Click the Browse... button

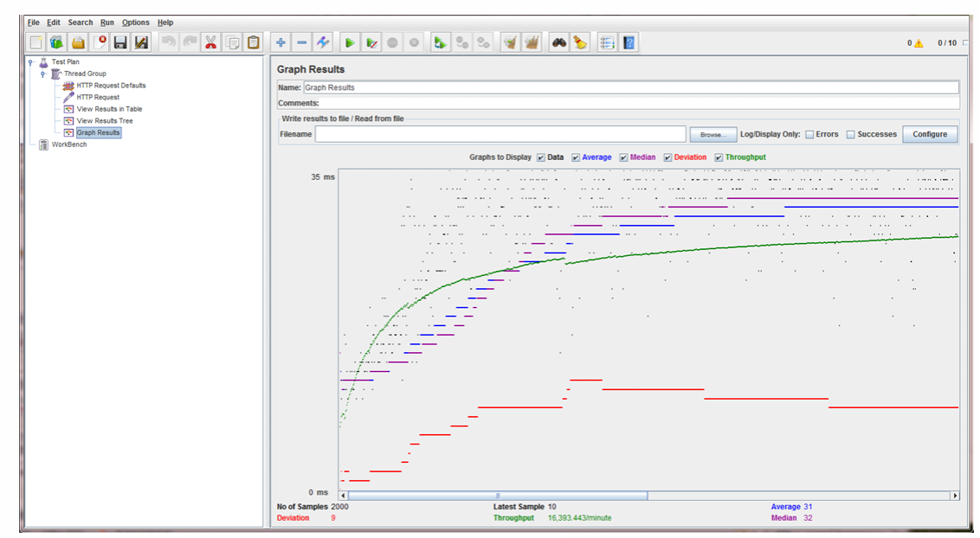[713, 134]
